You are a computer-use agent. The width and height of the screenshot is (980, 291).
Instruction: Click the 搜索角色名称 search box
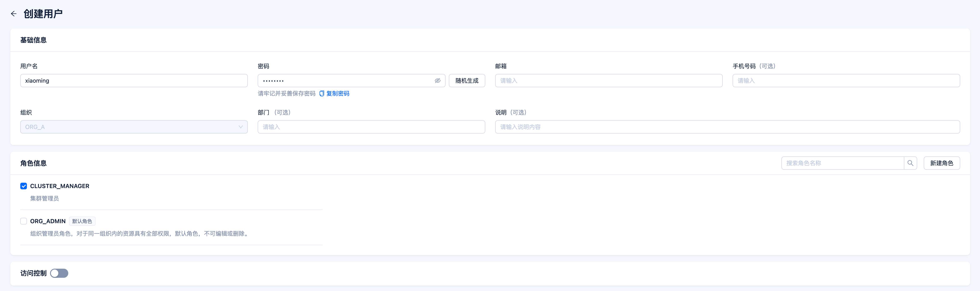843,163
